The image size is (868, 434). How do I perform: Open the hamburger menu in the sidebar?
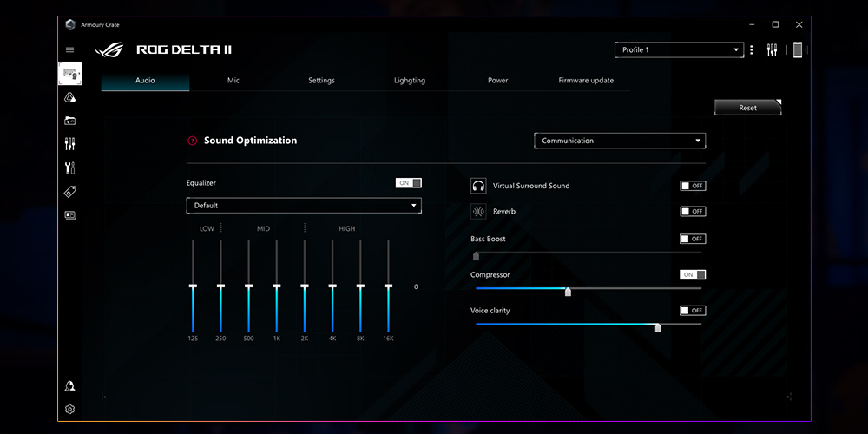point(70,50)
